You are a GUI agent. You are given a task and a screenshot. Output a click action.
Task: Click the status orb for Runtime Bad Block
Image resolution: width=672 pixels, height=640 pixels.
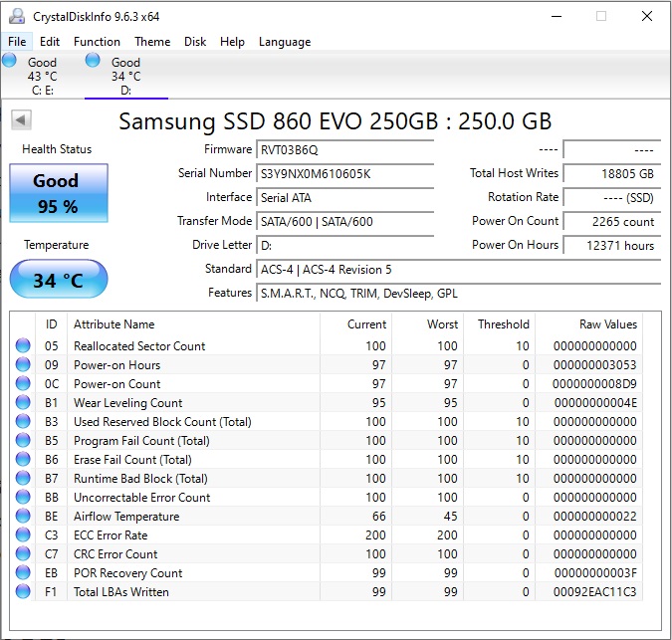(23, 478)
